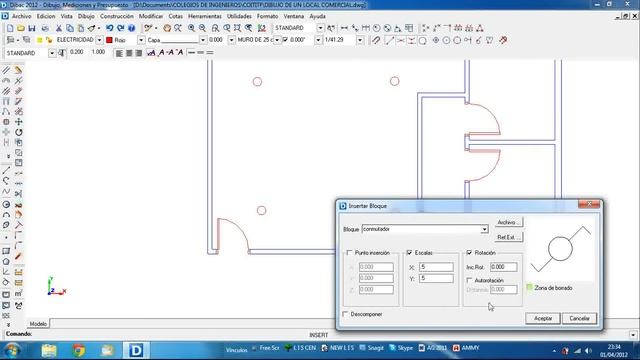Viewport: 640px width, 360px height.
Task: Cut selection with the scissors icon
Action: pyautogui.click(x=59, y=28)
